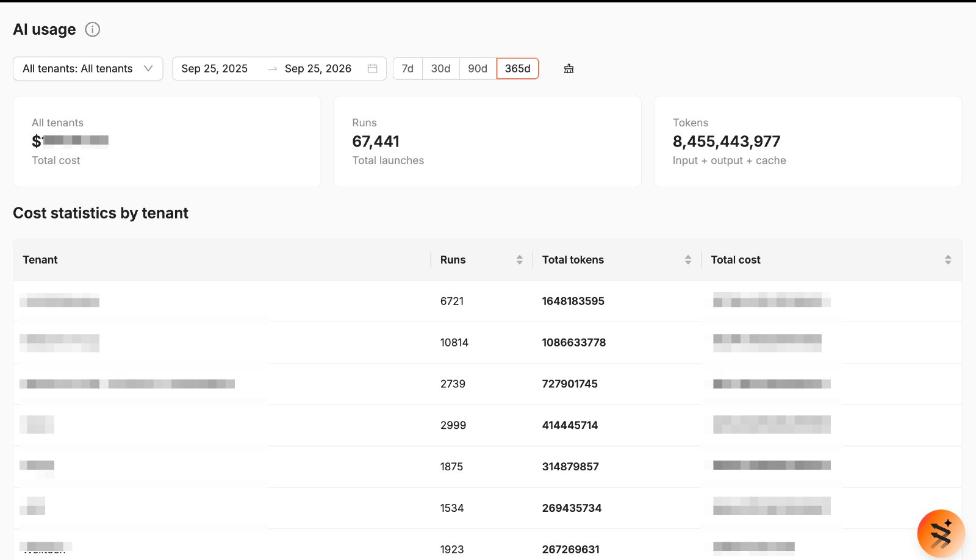The height and width of the screenshot is (560, 976).
Task: Open the orange floating assistant button
Action: click(941, 534)
